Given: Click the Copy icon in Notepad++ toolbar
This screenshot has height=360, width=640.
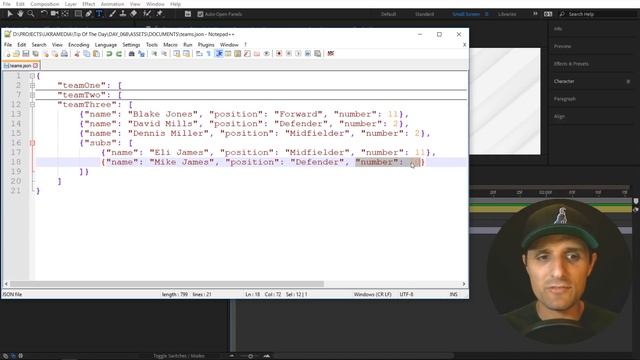Looking at the screenshot, I should tap(87, 54).
